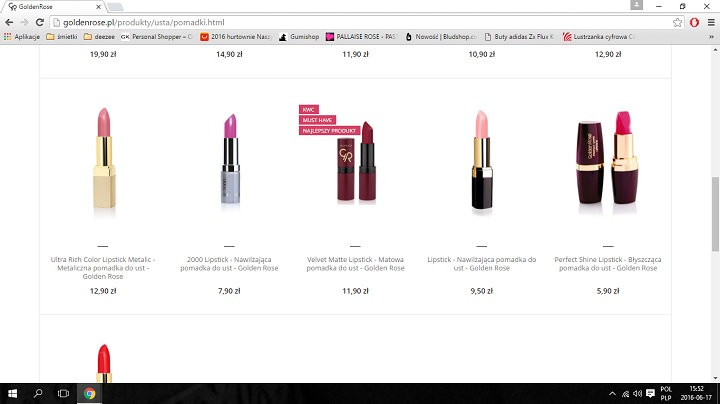
Task: Select the GoldenRose browser tab
Action: click(53, 7)
